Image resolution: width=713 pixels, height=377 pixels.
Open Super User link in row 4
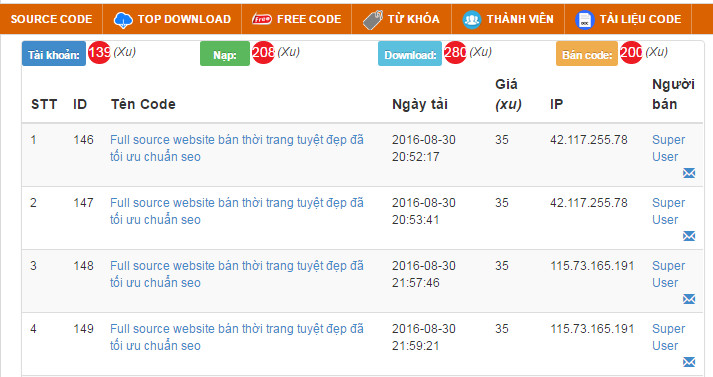click(668, 337)
